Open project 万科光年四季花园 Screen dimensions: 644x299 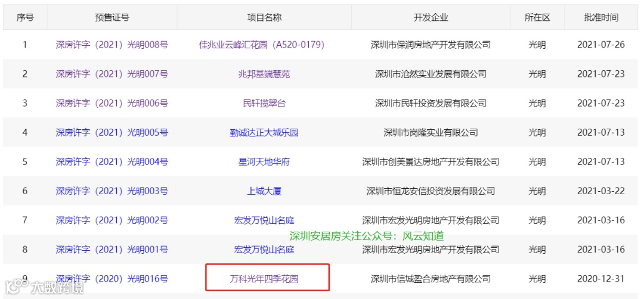pyautogui.click(x=264, y=279)
